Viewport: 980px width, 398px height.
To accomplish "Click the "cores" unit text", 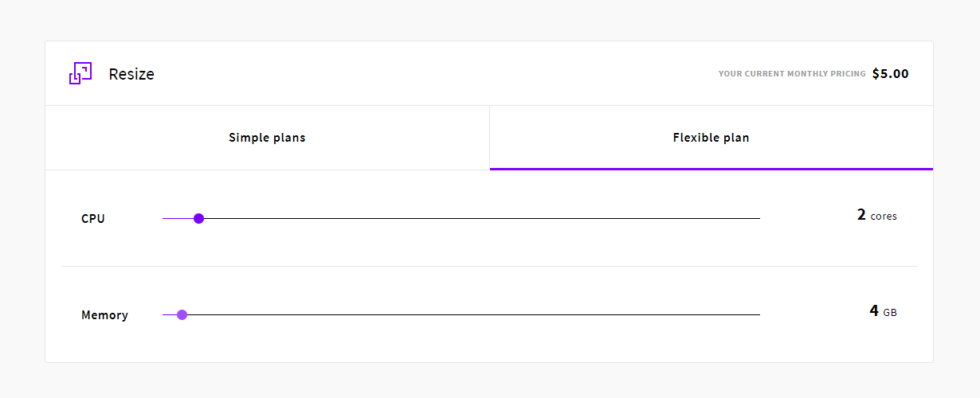I will (x=884, y=217).
